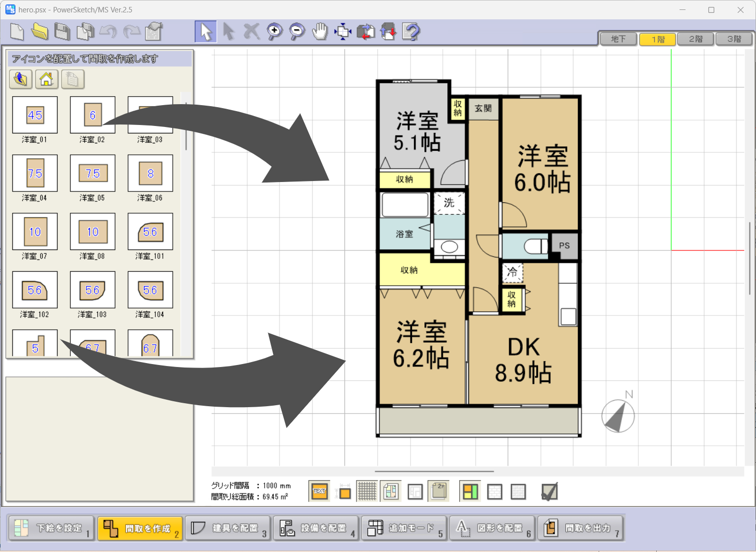Switch to the 2階 floor tab
Image resolution: width=756 pixels, height=552 pixels.
point(695,39)
